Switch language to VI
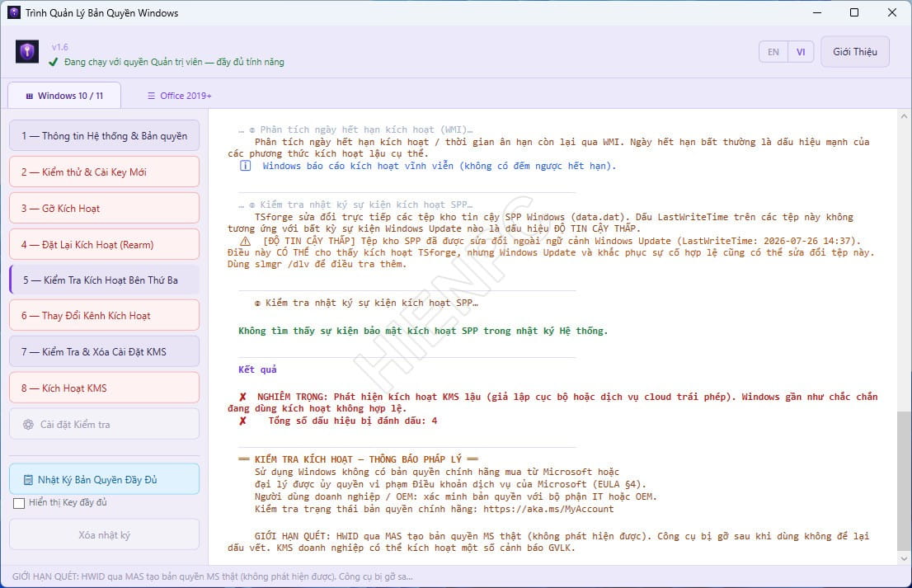912x588 pixels. click(x=801, y=52)
